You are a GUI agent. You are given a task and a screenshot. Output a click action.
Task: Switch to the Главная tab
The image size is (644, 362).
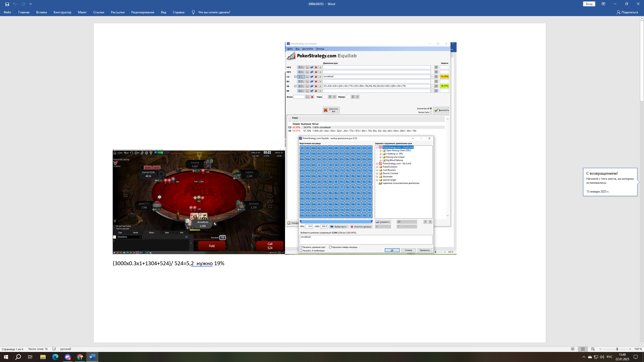(24, 12)
